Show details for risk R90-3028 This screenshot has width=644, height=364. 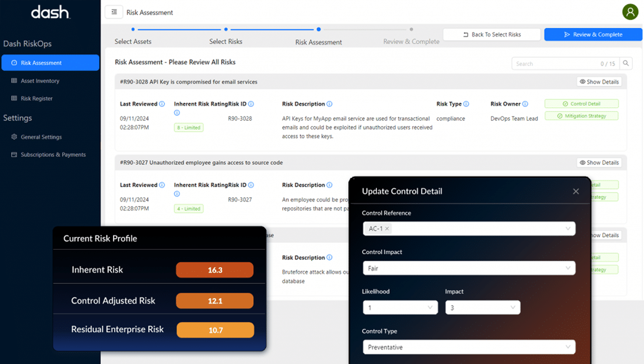pos(599,82)
